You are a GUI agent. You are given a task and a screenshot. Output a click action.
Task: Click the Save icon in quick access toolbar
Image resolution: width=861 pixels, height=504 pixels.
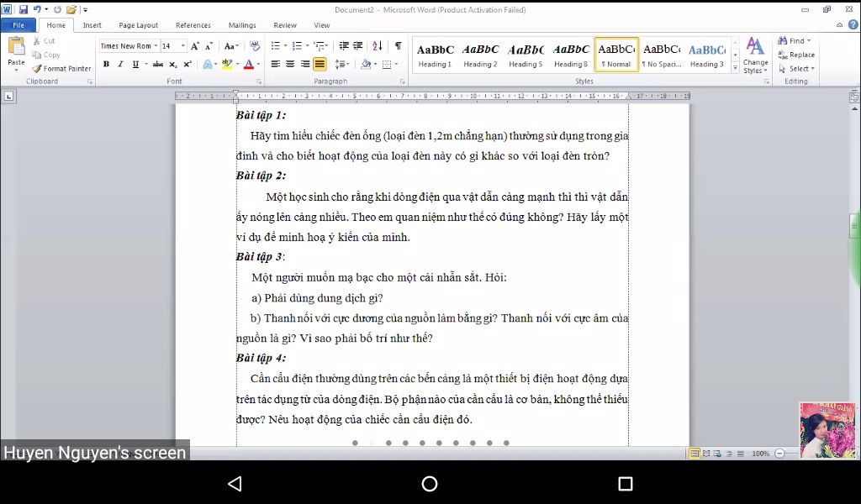pos(23,9)
